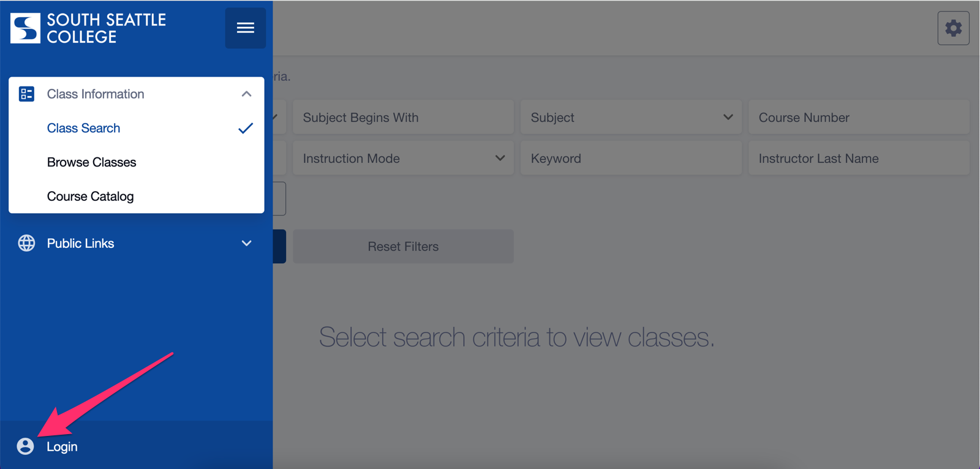Click inside the Keyword field
This screenshot has height=469, width=980.
tap(630, 158)
